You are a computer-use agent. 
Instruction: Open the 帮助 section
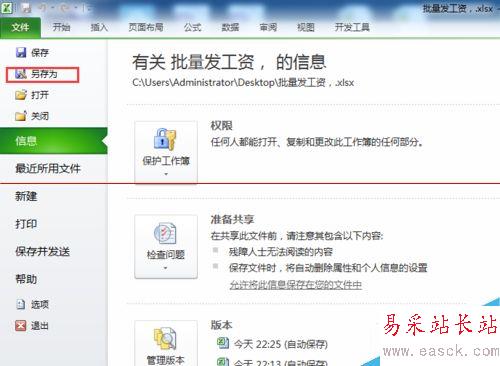(x=26, y=279)
